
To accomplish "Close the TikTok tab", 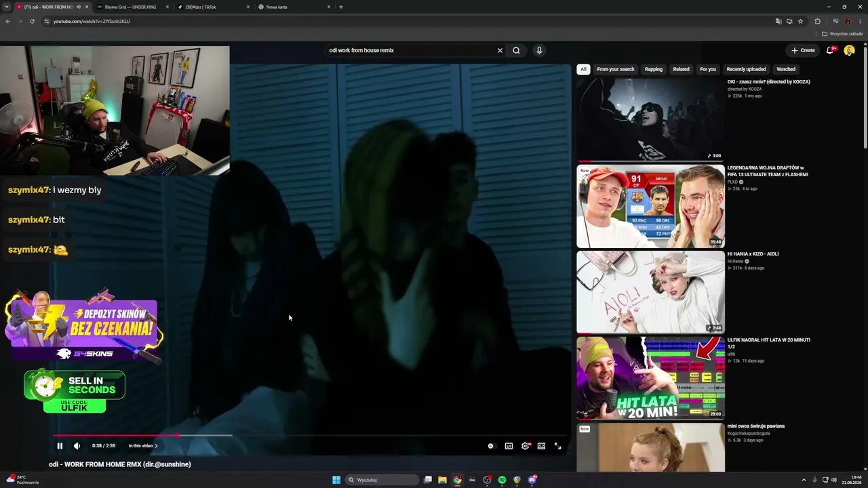I will coord(248,7).
